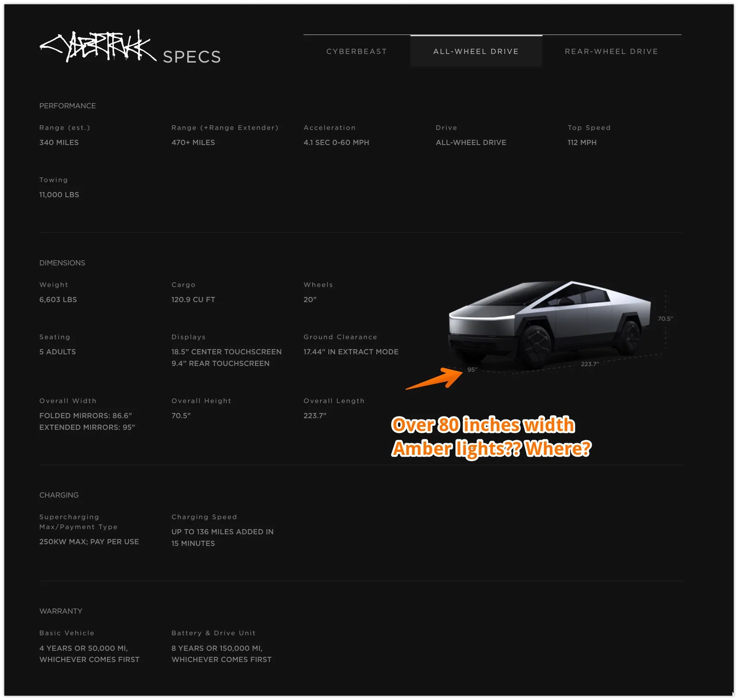Click UP TO 136 MILES ADDED IN text
The image size is (738, 700).
tap(222, 532)
